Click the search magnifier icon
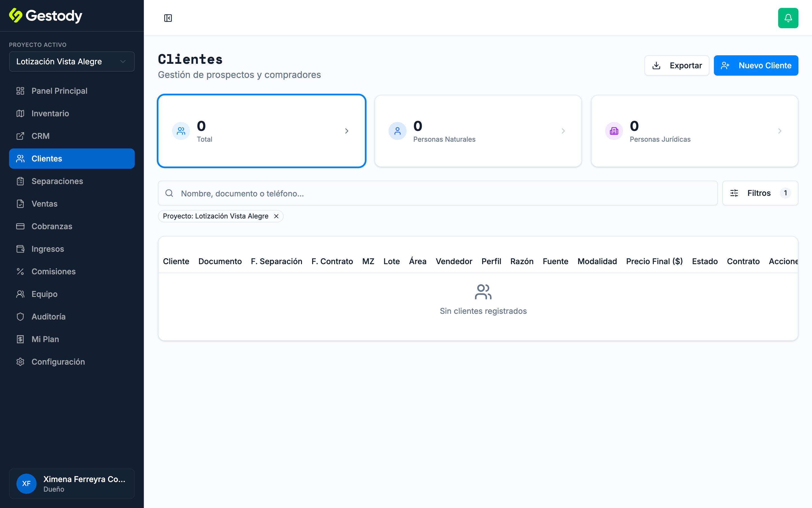Screen dimensions: 812x508 [169, 193]
